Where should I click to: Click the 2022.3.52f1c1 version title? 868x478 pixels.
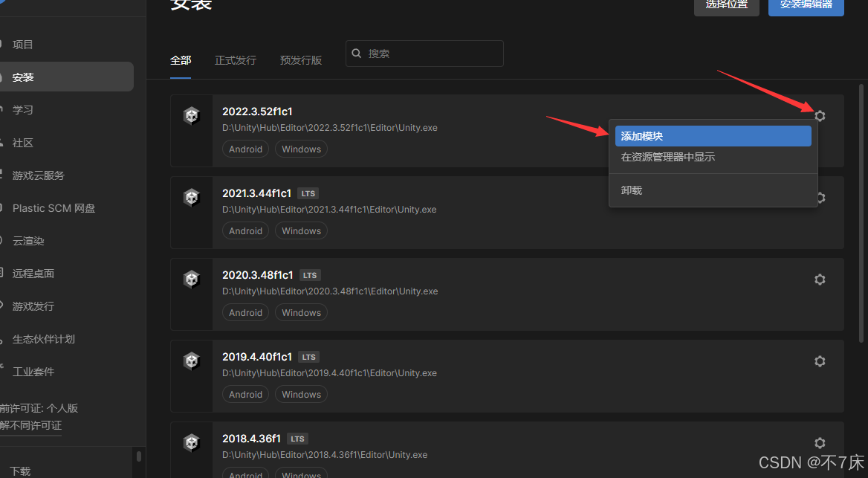point(257,112)
